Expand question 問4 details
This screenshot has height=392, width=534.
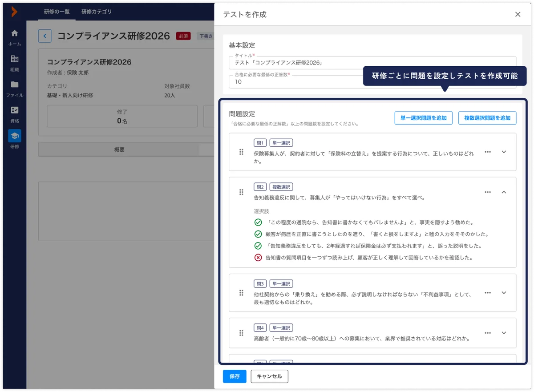[504, 333]
